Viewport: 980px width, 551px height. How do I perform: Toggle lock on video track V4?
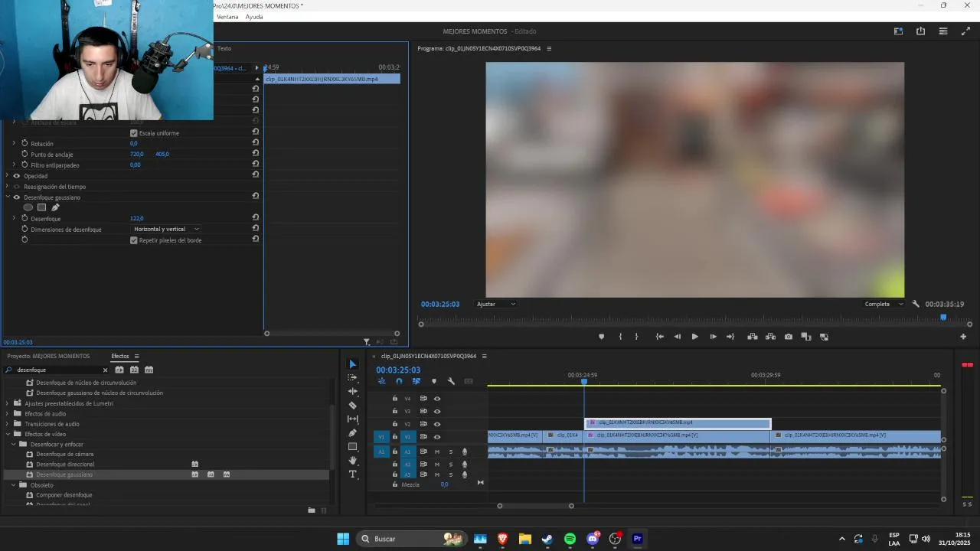point(395,399)
